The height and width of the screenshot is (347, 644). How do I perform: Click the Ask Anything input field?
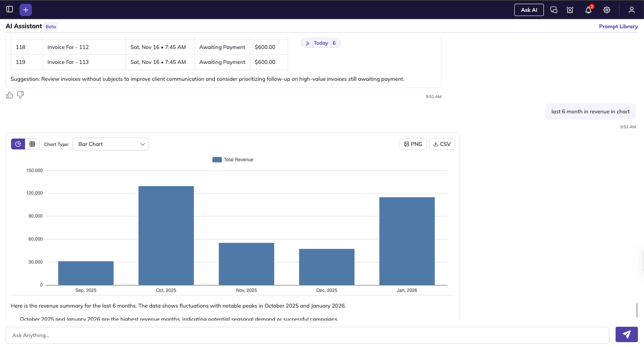[307, 335]
